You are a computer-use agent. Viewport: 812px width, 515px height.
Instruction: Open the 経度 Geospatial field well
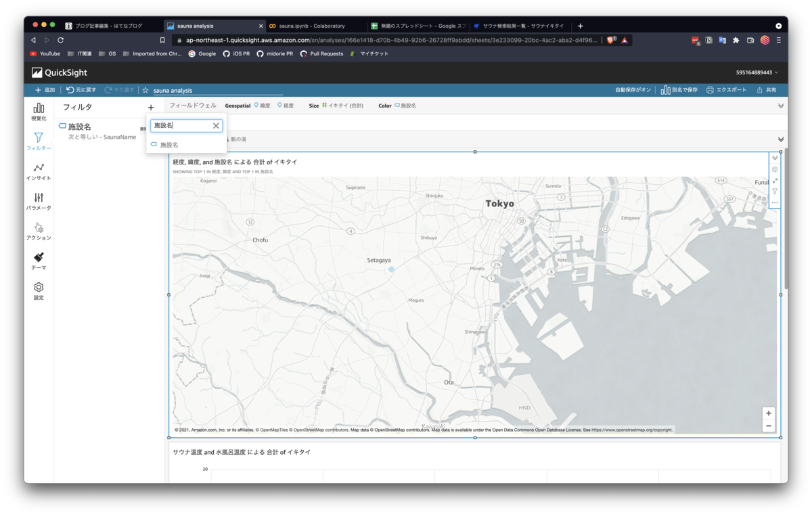coord(286,106)
